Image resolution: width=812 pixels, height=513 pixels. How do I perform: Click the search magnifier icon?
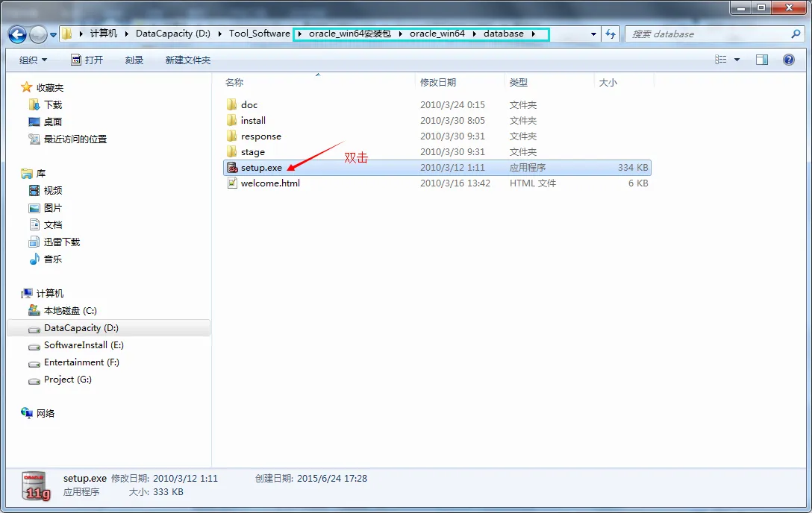(796, 34)
